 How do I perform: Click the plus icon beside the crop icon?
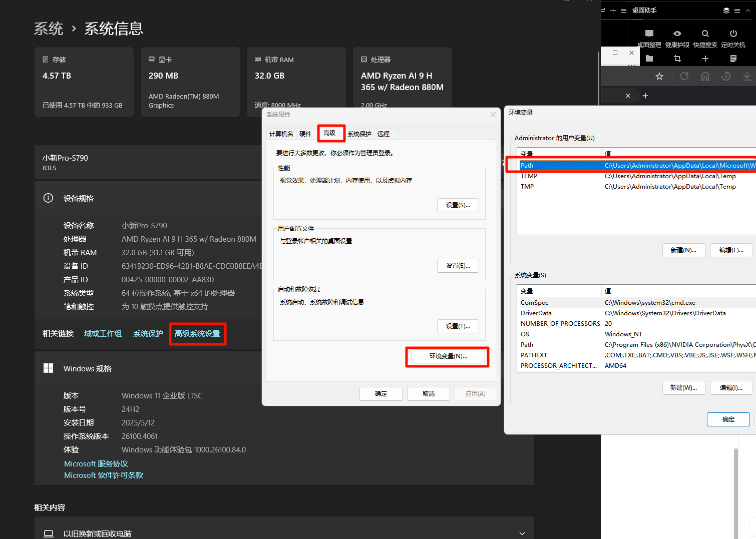(705, 59)
